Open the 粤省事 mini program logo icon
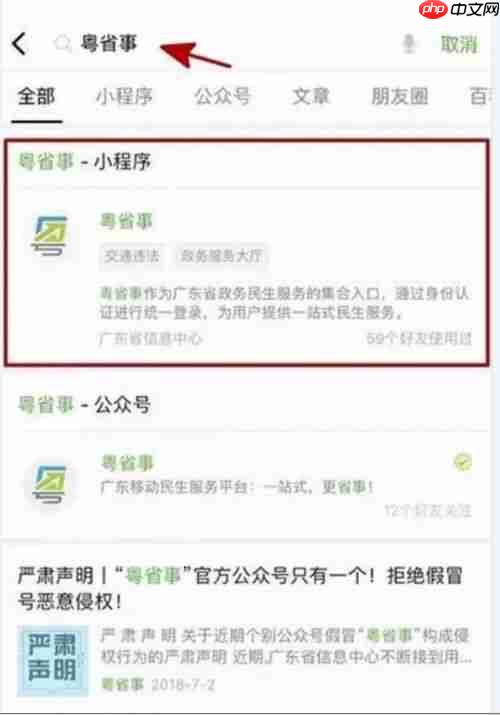 tap(50, 236)
